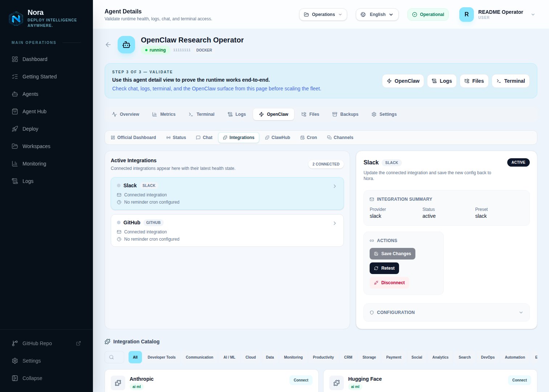Click the README Operator avatar R
This screenshot has width=549, height=392.
pyautogui.click(x=467, y=15)
